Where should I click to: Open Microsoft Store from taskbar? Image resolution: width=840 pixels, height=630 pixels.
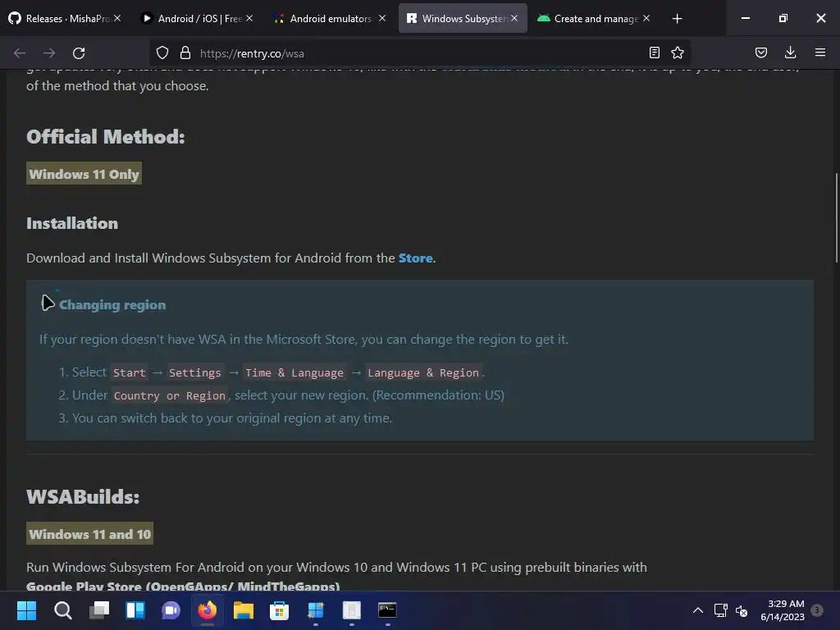[279, 609]
